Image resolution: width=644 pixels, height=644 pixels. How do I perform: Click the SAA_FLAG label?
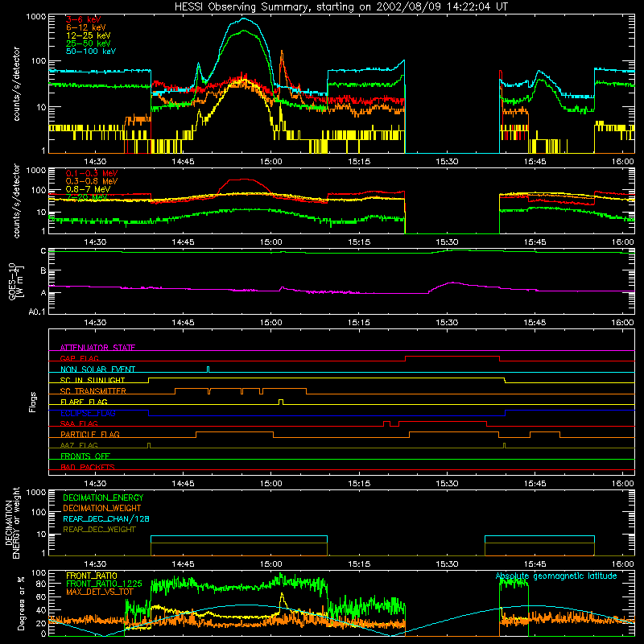(x=79, y=423)
